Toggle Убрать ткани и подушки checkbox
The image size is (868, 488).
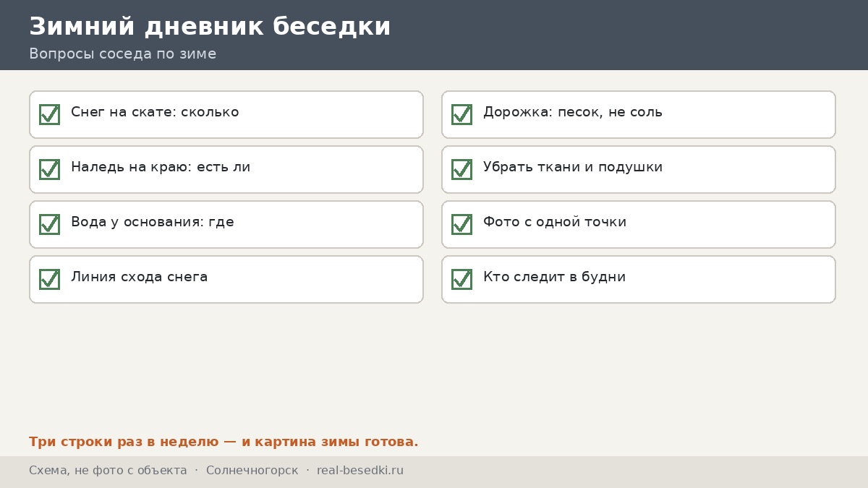point(461,169)
